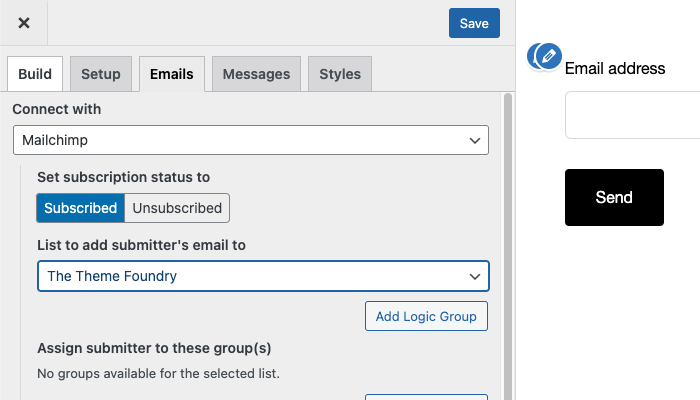Click the partly hidden circle icon behind the pencil

pos(531,56)
